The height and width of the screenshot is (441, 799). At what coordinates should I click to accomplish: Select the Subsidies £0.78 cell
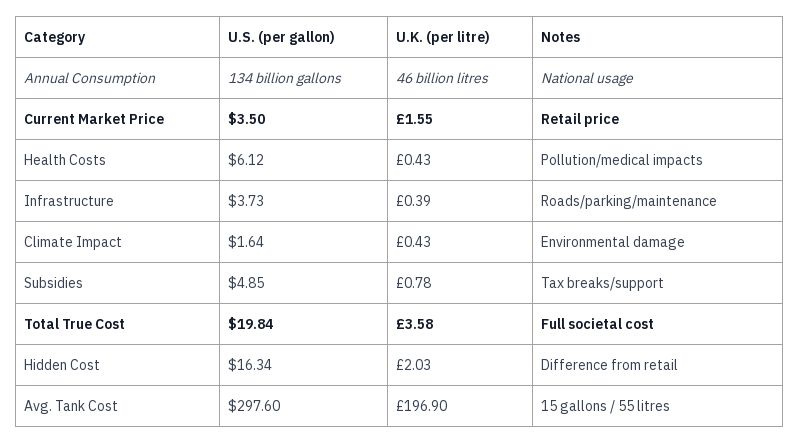click(460, 283)
